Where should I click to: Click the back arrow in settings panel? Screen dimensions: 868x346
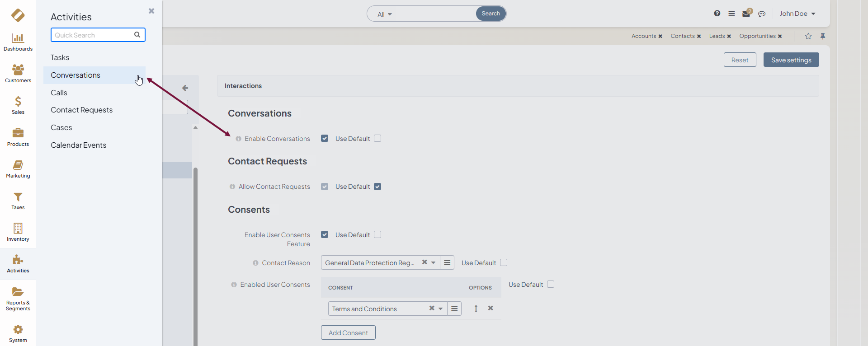point(185,88)
